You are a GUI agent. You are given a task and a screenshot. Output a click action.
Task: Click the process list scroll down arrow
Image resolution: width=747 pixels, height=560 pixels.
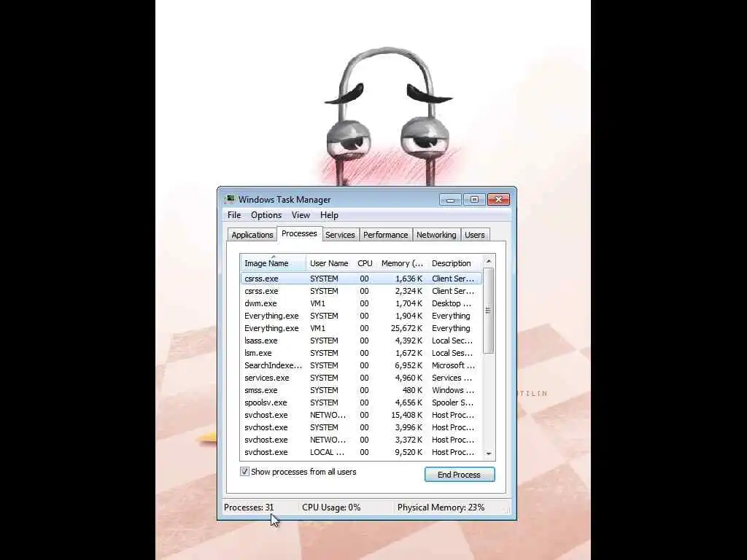(488, 454)
